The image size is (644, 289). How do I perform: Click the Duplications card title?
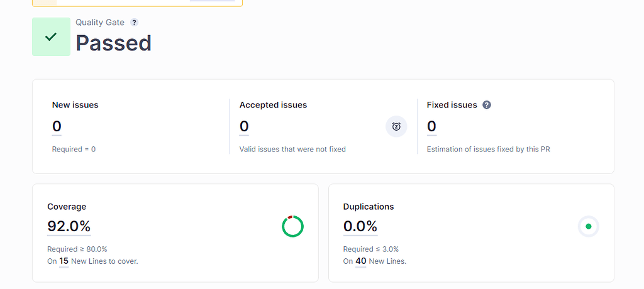coord(369,206)
